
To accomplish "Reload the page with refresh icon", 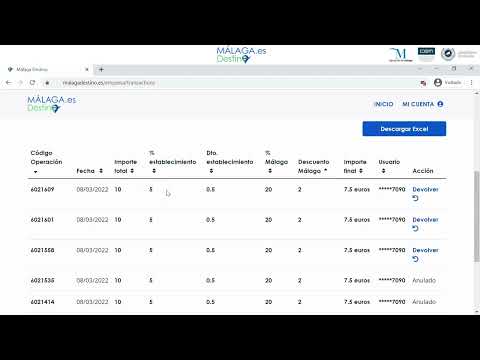I will 32,83.
